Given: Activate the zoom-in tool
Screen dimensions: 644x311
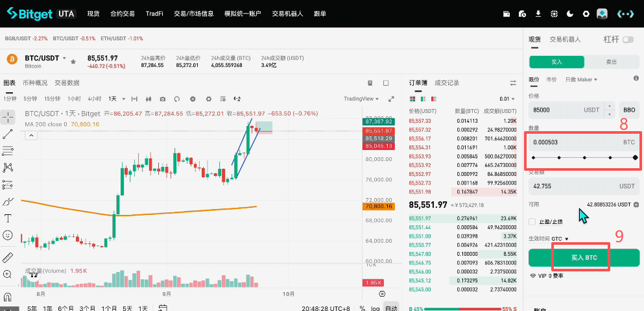Looking at the screenshot, I should pyautogui.click(x=8, y=274).
